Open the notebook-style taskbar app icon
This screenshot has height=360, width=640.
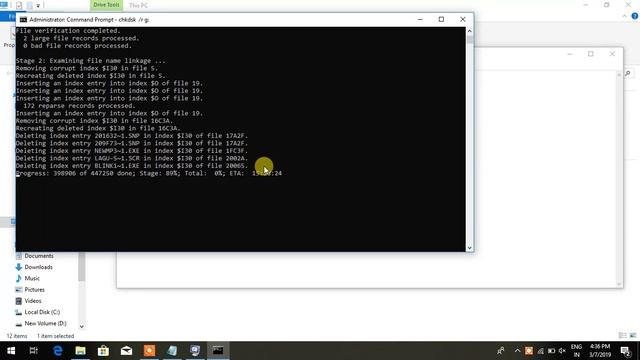(172, 351)
